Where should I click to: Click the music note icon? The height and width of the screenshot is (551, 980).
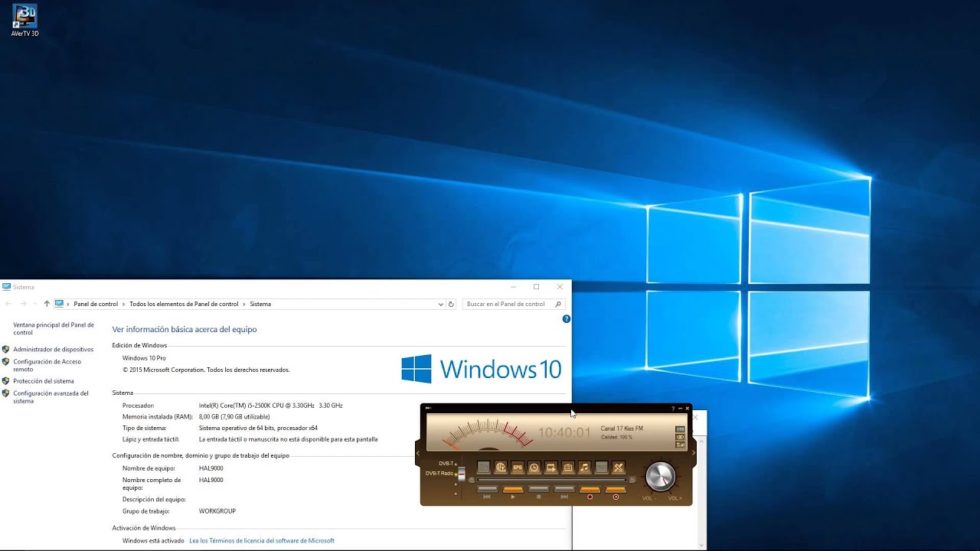pyautogui.click(x=584, y=467)
